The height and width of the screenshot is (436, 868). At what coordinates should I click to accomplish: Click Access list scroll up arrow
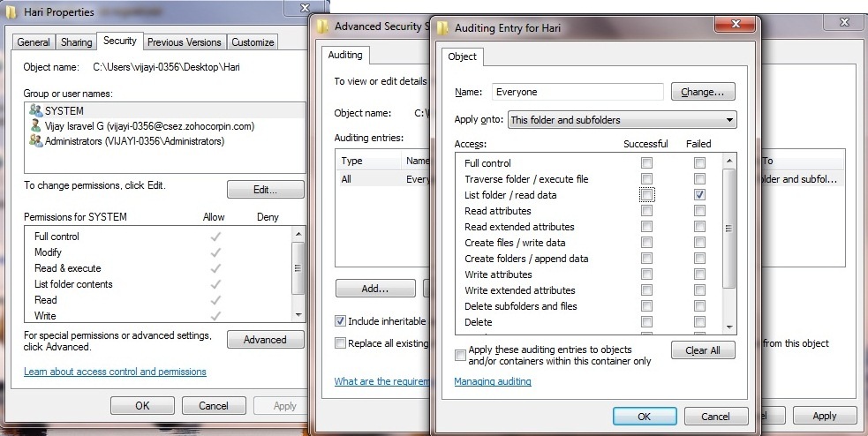click(729, 161)
